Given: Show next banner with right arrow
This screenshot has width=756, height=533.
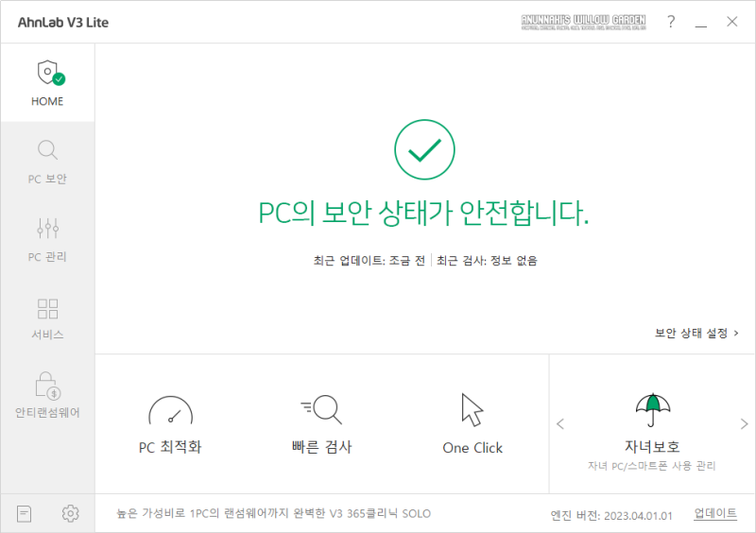Looking at the screenshot, I should [x=744, y=424].
